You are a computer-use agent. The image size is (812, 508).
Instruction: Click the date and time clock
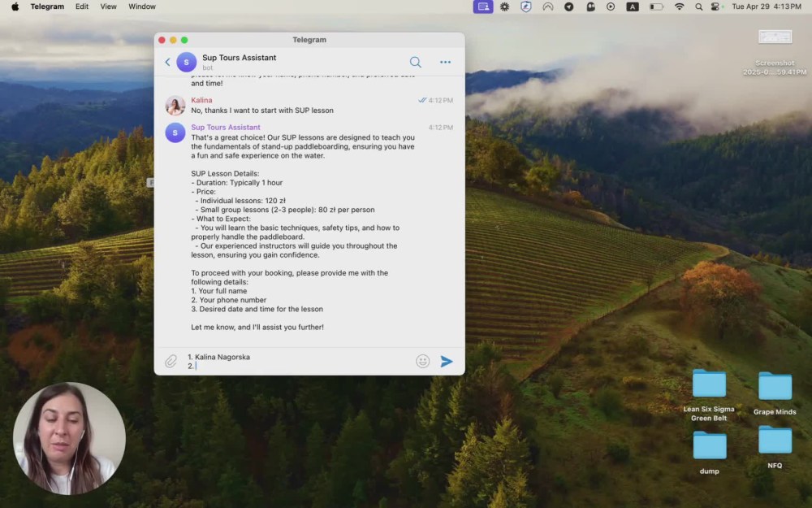(x=767, y=7)
